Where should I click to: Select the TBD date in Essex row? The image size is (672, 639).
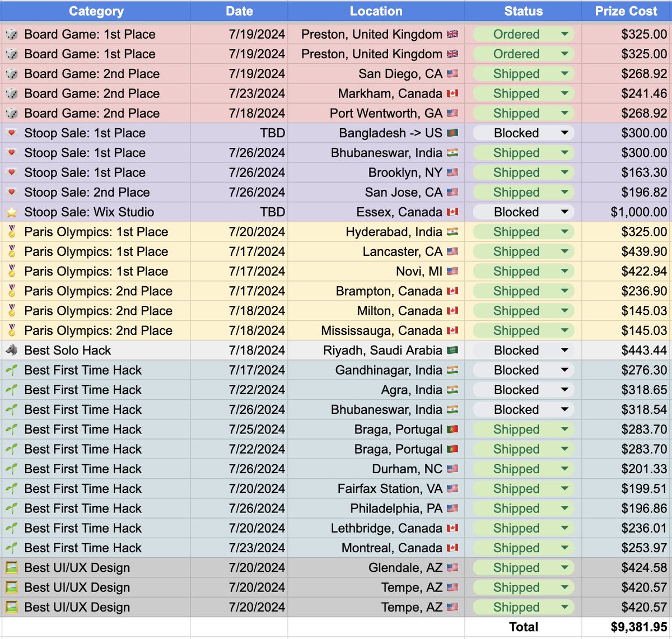coord(239,212)
